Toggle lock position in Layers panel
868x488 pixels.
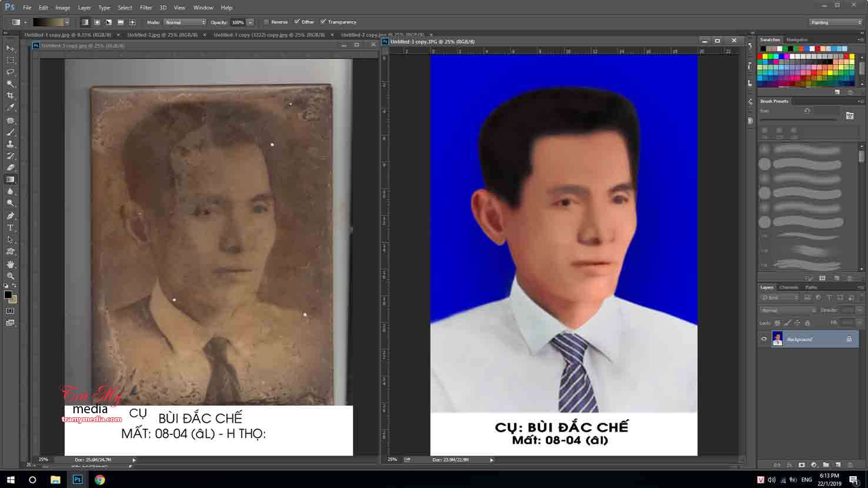point(797,323)
